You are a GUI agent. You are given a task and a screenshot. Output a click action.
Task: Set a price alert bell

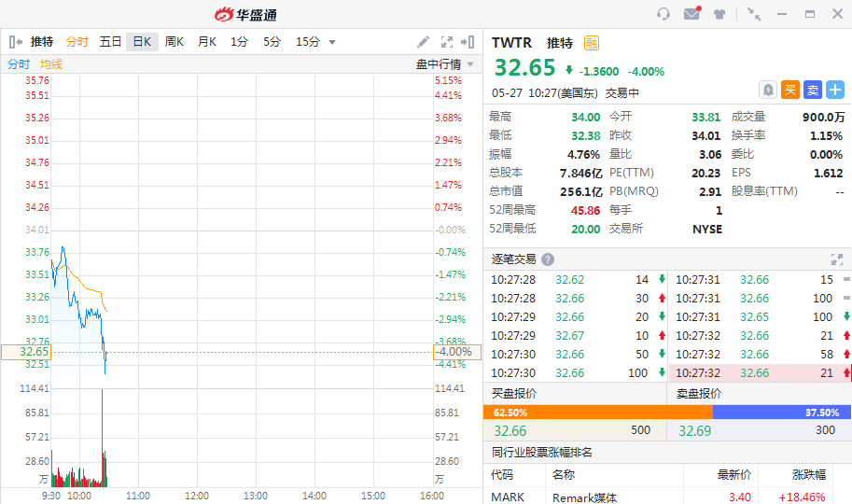tap(767, 90)
